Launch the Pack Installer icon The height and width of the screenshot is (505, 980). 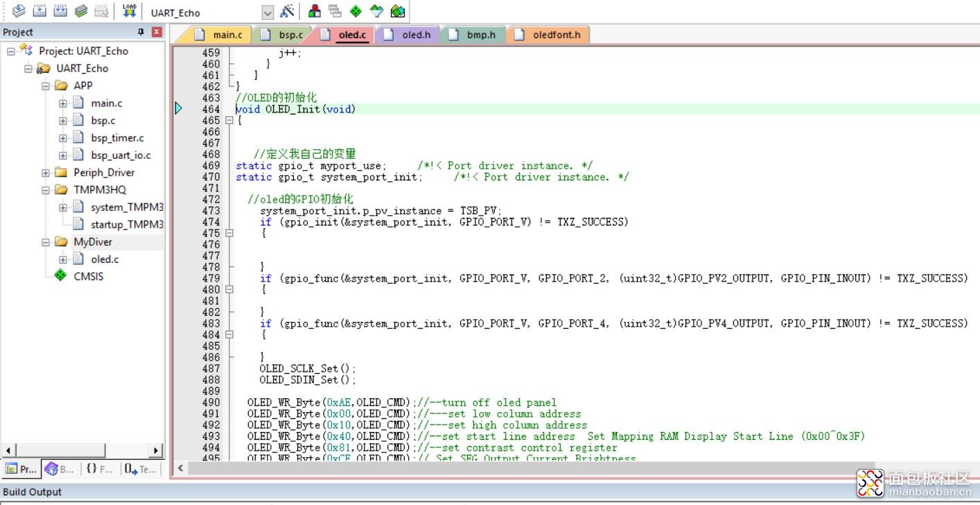pyautogui.click(x=397, y=11)
